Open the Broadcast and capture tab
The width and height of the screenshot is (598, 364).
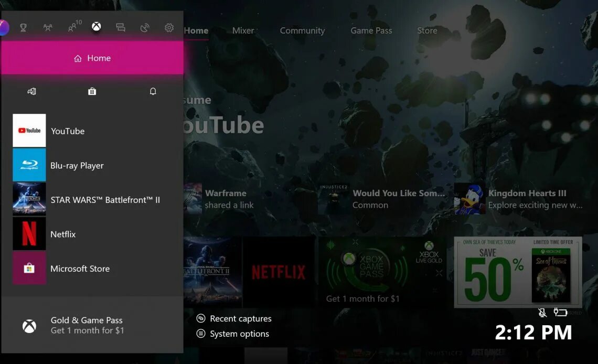coord(145,27)
